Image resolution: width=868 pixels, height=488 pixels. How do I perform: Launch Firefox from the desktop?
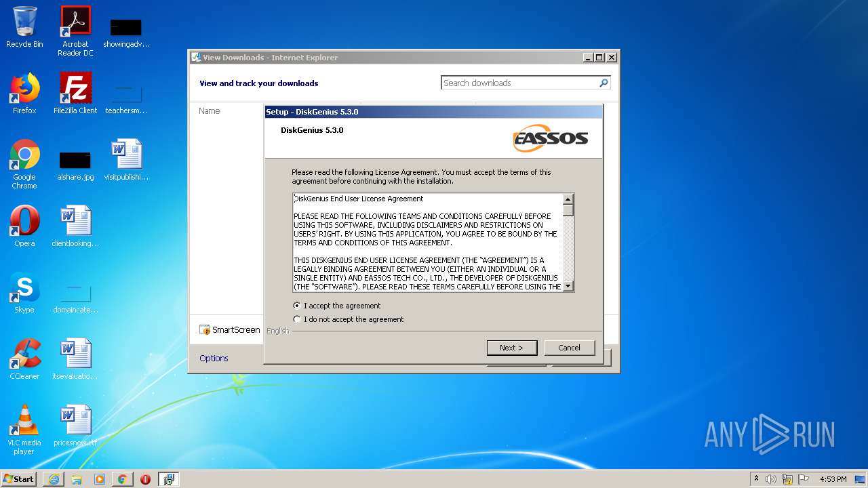24,94
